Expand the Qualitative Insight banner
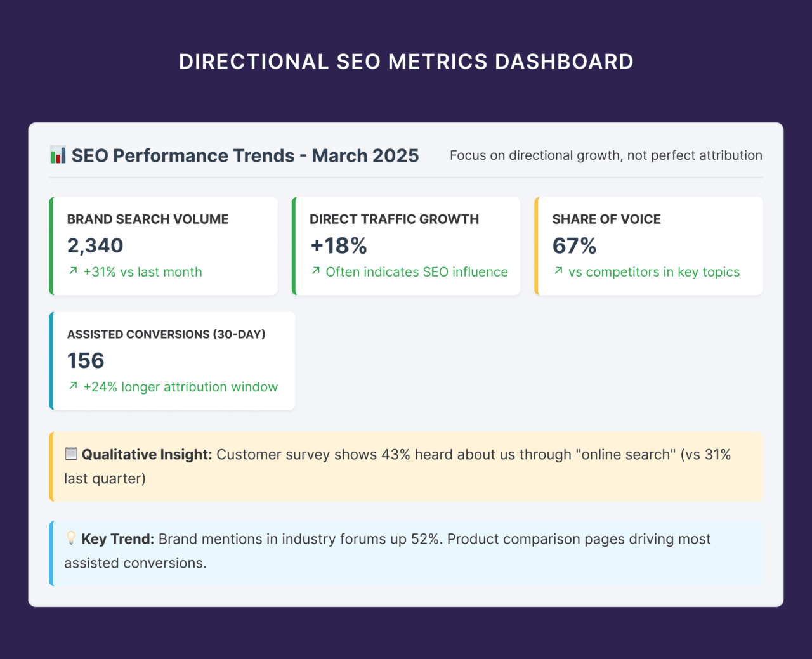The height and width of the screenshot is (659, 812). (406, 466)
